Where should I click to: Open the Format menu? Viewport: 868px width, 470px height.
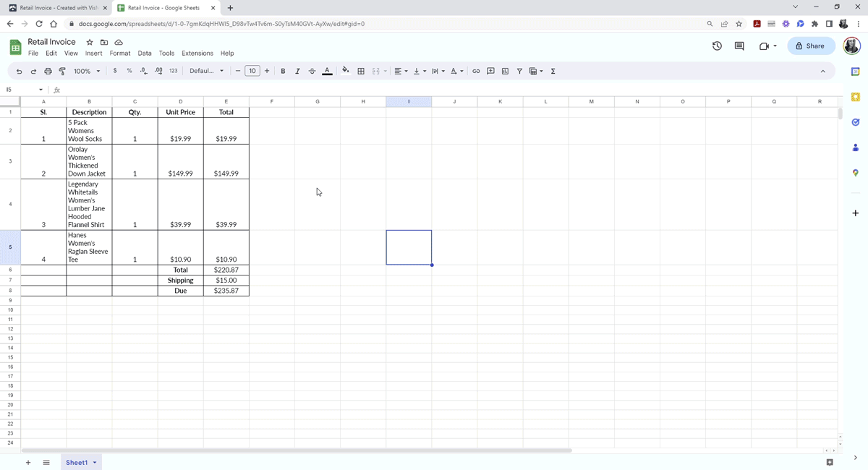point(120,53)
